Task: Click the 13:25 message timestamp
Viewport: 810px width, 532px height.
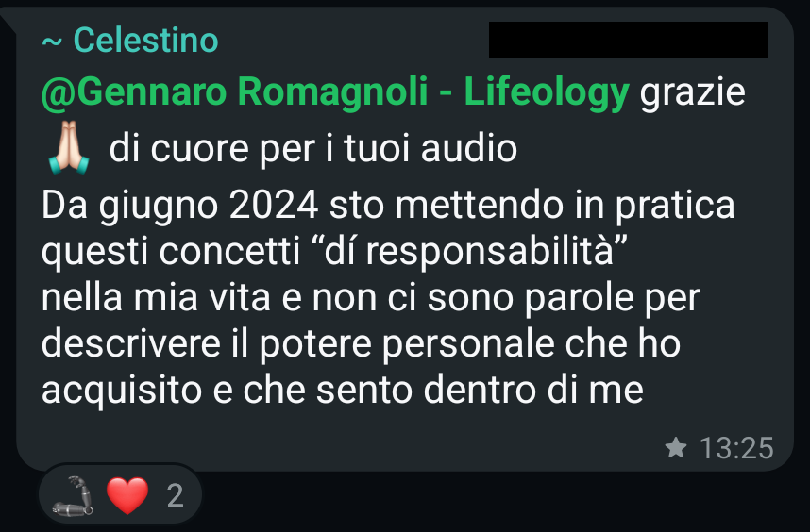Action: [x=736, y=448]
